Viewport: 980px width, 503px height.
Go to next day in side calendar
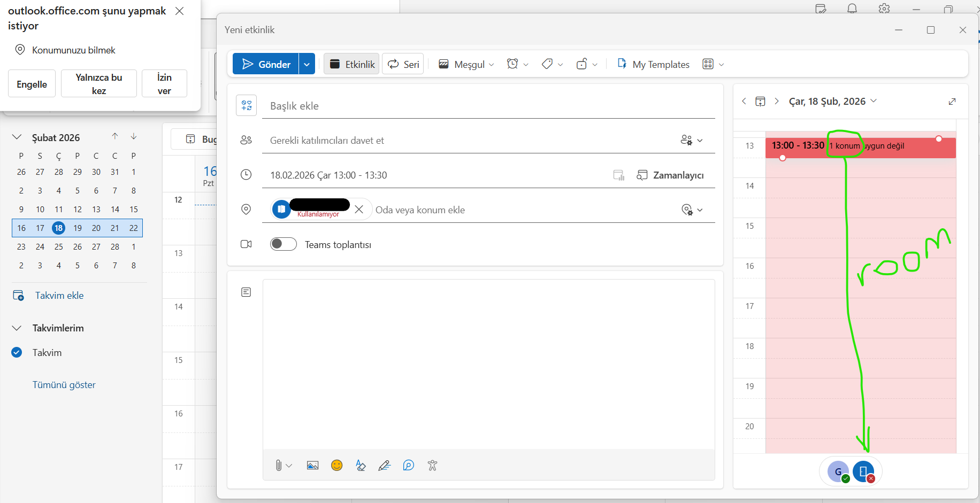(x=777, y=101)
